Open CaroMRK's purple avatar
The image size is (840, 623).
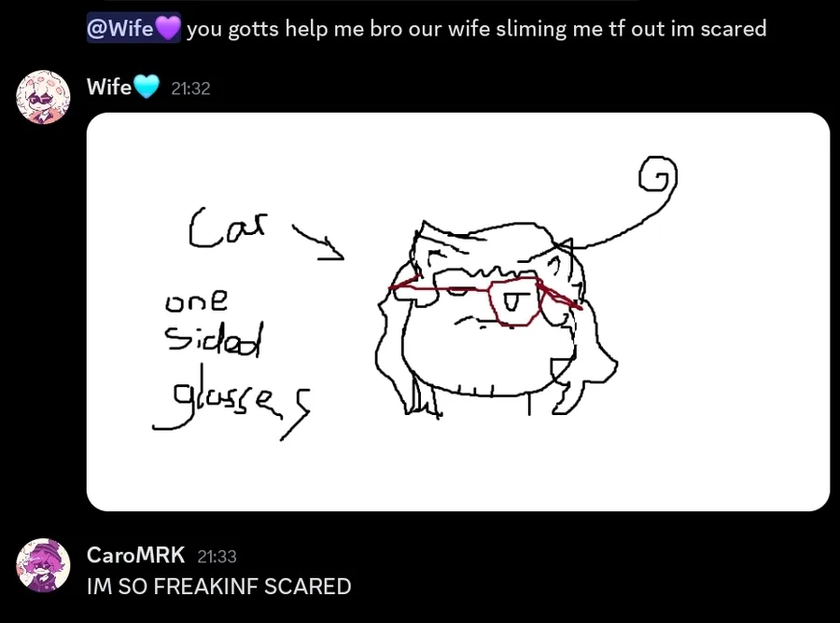coord(43,565)
